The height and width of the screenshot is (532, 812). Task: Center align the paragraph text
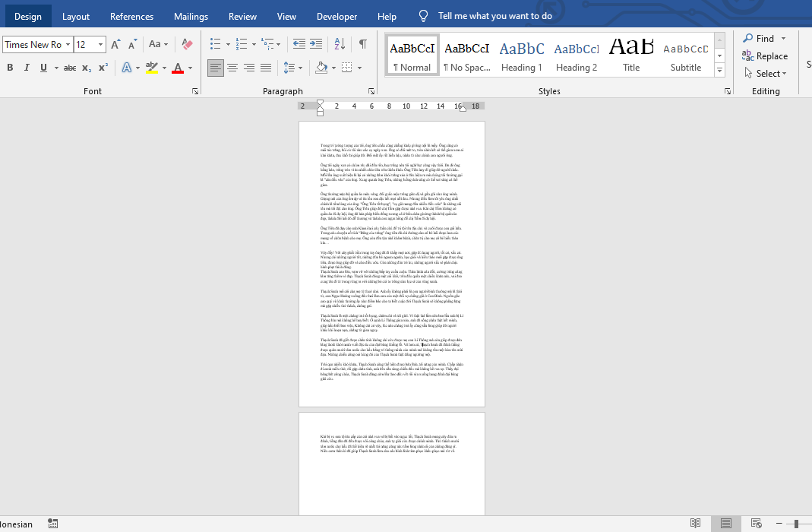point(232,68)
